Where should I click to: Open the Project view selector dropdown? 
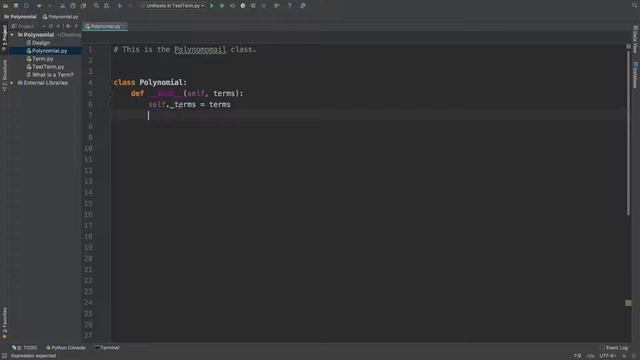[29, 26]
